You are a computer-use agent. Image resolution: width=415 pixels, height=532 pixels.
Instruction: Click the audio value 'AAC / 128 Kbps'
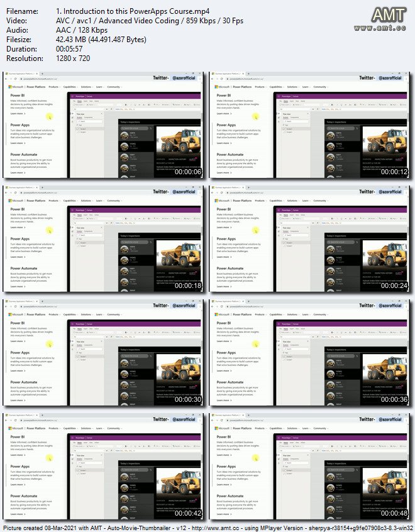point(82,30)
